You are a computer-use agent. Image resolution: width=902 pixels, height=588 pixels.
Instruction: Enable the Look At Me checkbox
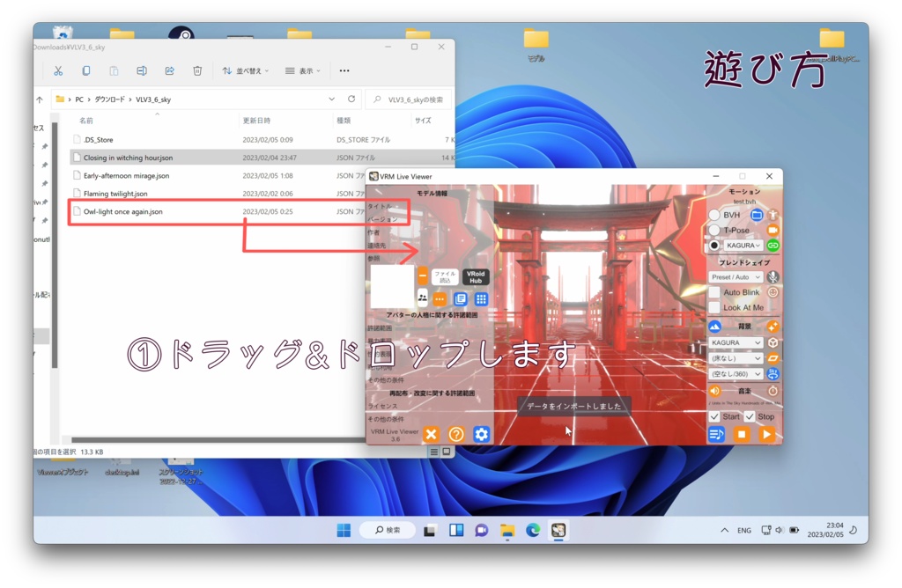coord(715,307)
